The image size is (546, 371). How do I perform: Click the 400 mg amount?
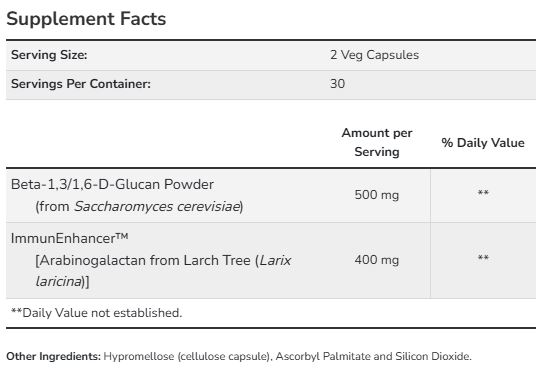point(377,260)
